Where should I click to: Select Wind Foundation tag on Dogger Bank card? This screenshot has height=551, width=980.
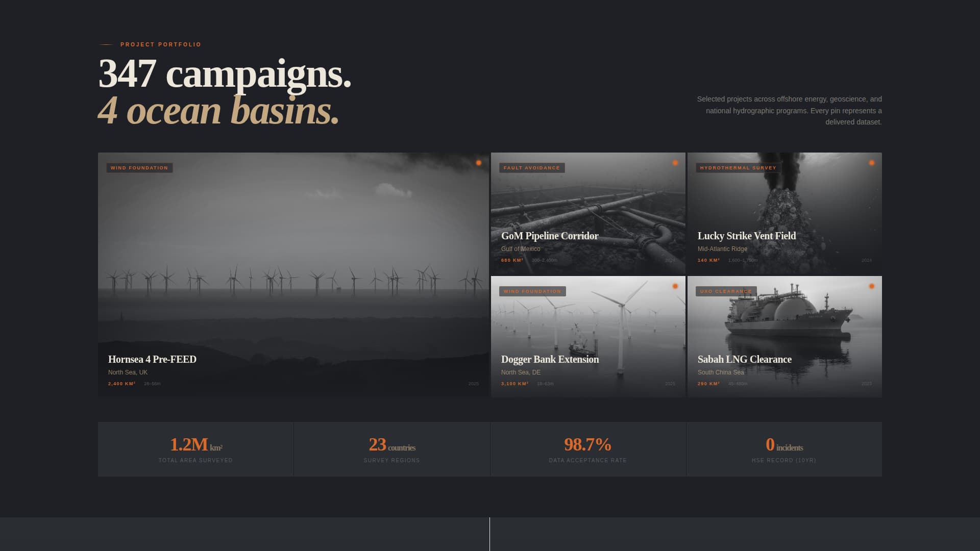coord(532,291)
